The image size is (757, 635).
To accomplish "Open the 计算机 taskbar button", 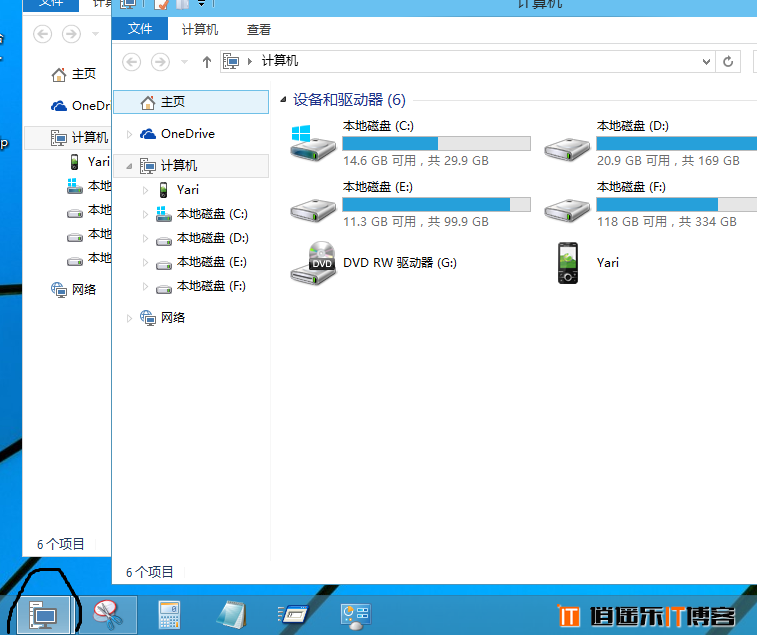I will 44,615.
